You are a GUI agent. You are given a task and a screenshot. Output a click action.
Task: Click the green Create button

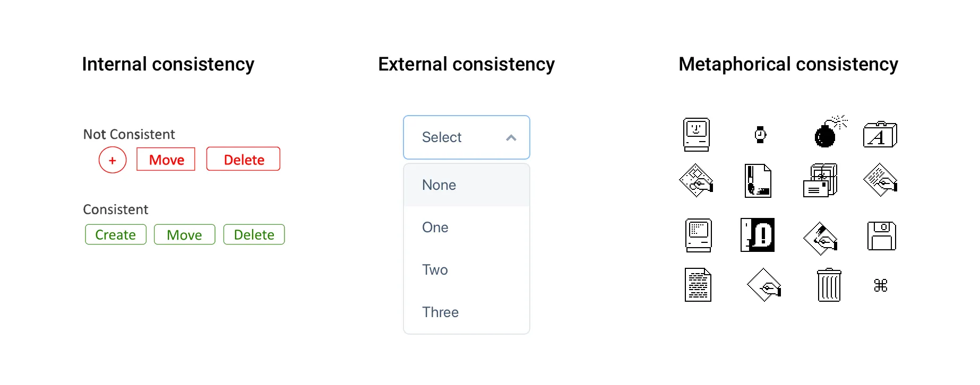[116, 234]
